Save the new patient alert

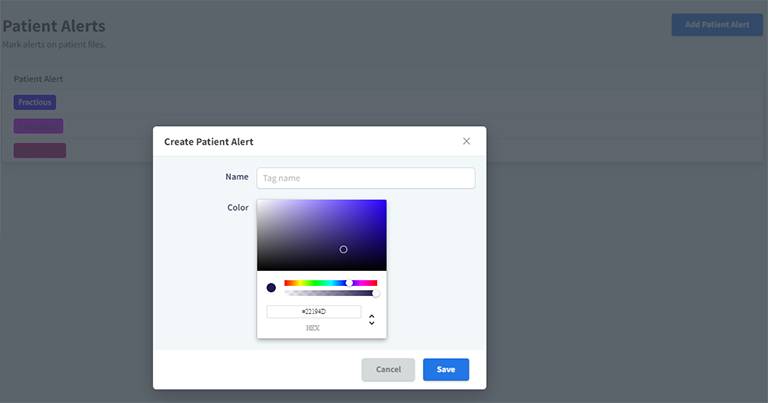click(446, 370)
